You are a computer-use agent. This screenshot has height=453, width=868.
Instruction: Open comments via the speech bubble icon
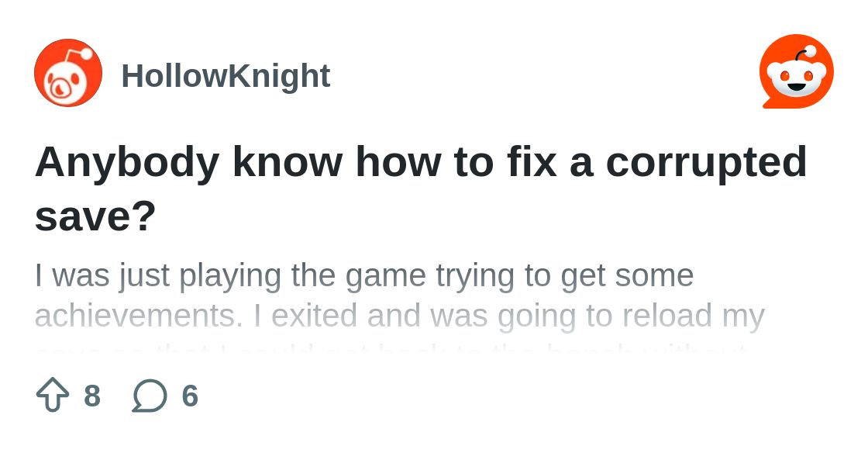(x=150, y=396)
